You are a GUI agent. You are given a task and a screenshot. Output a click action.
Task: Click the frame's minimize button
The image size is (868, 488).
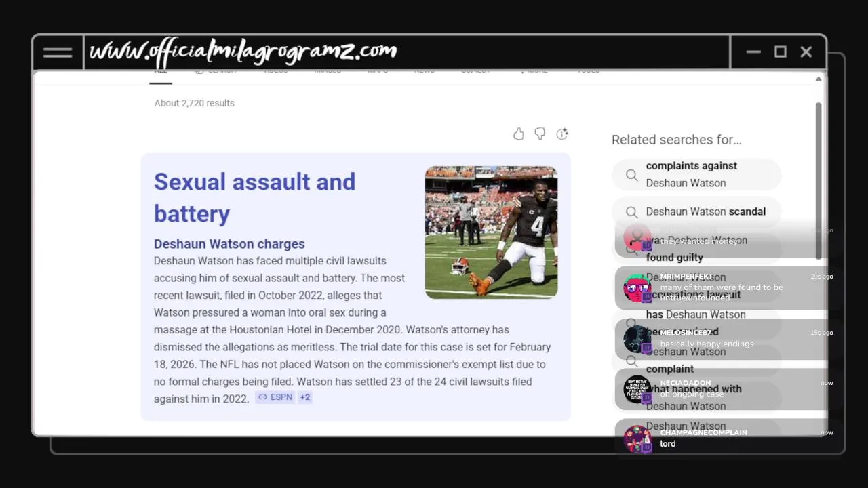[753, 52]
